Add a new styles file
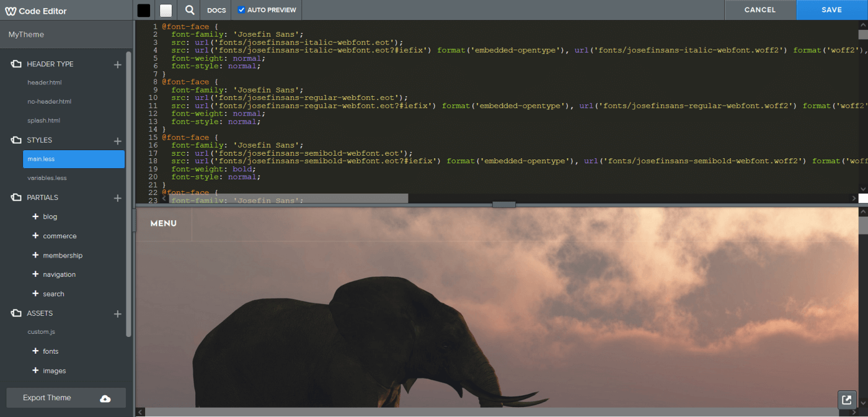The width and height of the screenshot is (868, 417). click(118, 141)
